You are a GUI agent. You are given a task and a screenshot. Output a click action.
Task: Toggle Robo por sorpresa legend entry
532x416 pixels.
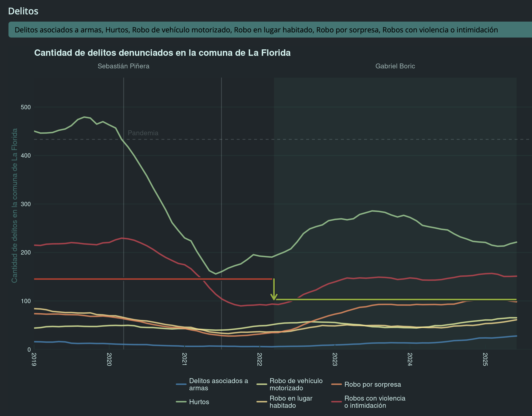(372, 384)
